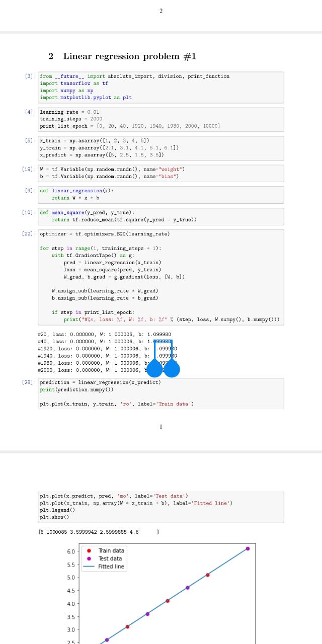Tap 'if step in print_list_epoch:' line
This screenshot has height=644, width=322.
pos(94,312)
